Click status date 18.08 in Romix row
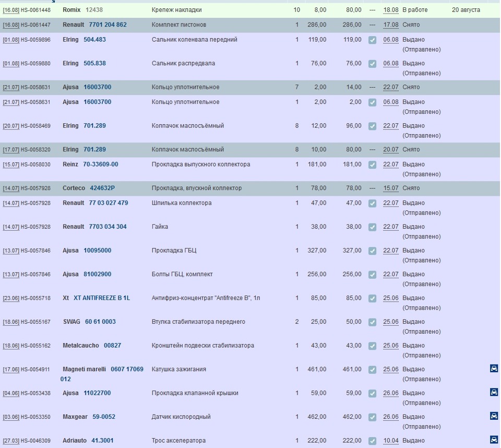This screenshot has width=501, height=448. 391,10
